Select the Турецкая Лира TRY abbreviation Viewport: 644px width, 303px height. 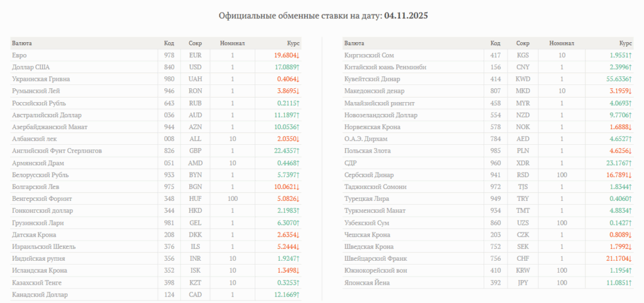pyautogui.click(x=523, y=199)
